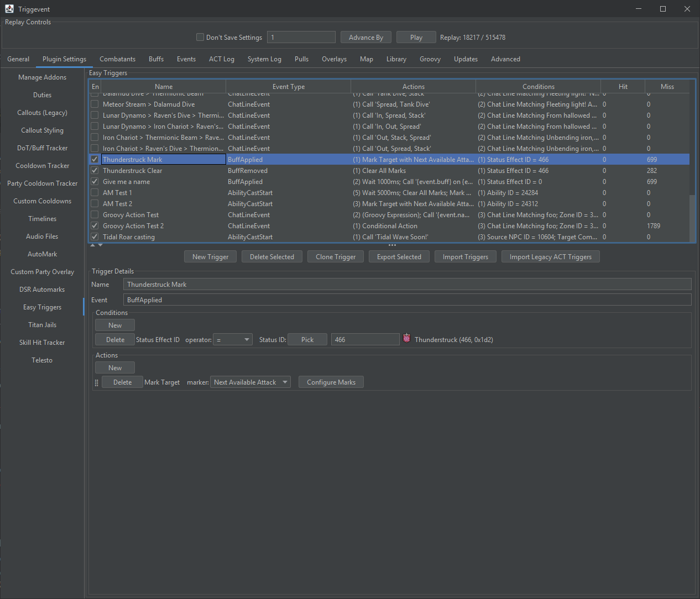
Task: Select Timelines in the sidebar
Action: (43, 219)
